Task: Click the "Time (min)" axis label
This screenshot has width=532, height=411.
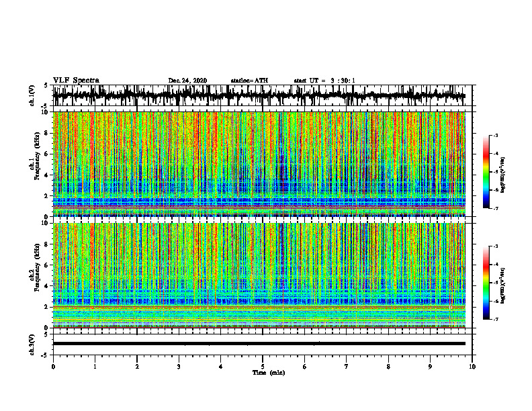Action: click(x=269, y=373)
